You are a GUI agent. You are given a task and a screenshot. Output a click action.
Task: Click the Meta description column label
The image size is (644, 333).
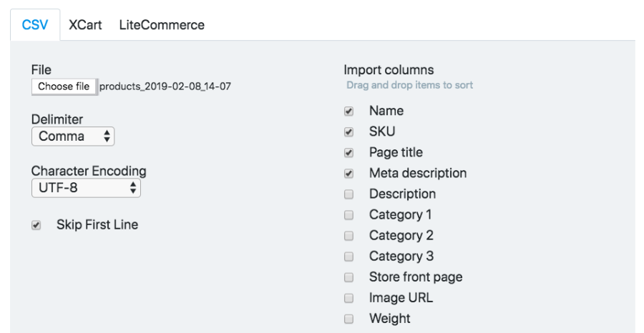418,173
